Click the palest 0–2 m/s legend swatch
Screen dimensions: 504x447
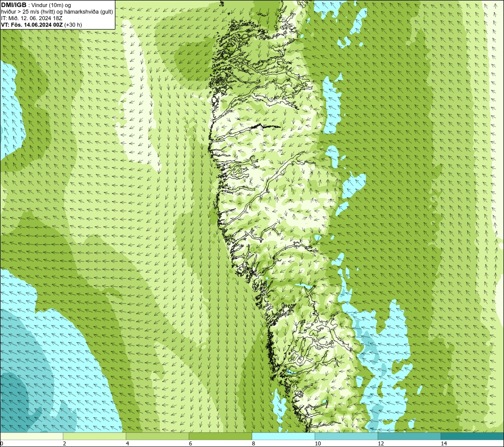point(31,436)
